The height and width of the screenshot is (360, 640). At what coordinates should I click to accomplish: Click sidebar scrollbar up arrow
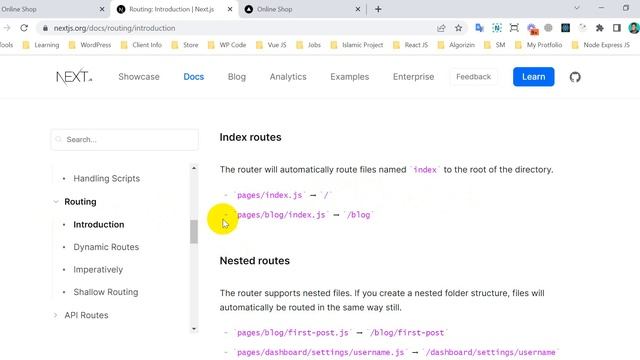194,168
